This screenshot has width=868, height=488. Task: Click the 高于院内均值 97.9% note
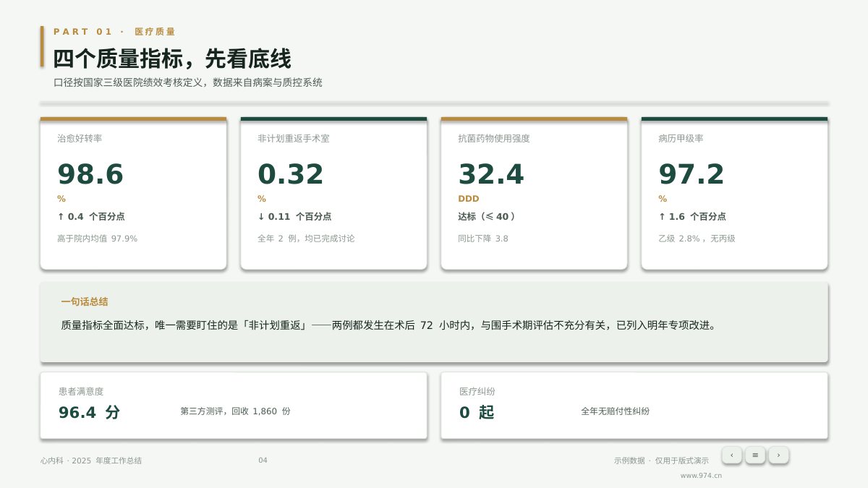coord(98,239)
